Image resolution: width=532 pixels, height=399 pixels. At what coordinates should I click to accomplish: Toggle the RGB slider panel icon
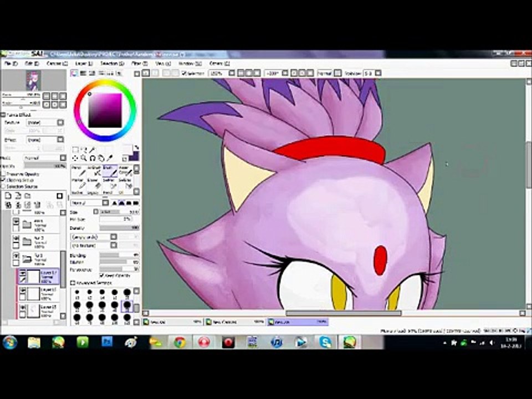[83, 73]
